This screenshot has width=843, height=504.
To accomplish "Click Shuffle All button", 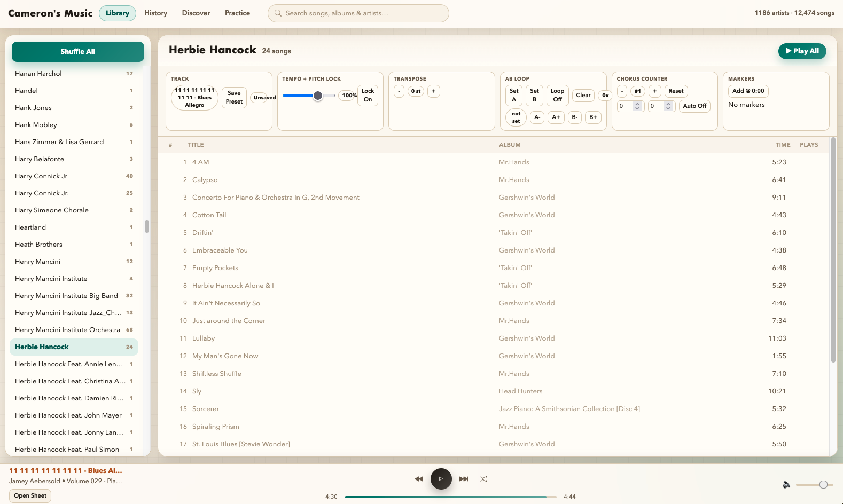I will tap(78, 52).
